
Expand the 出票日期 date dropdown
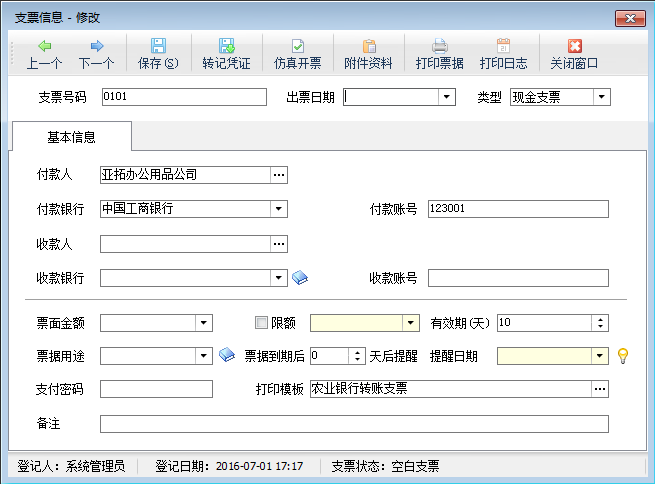coord(446,97)
